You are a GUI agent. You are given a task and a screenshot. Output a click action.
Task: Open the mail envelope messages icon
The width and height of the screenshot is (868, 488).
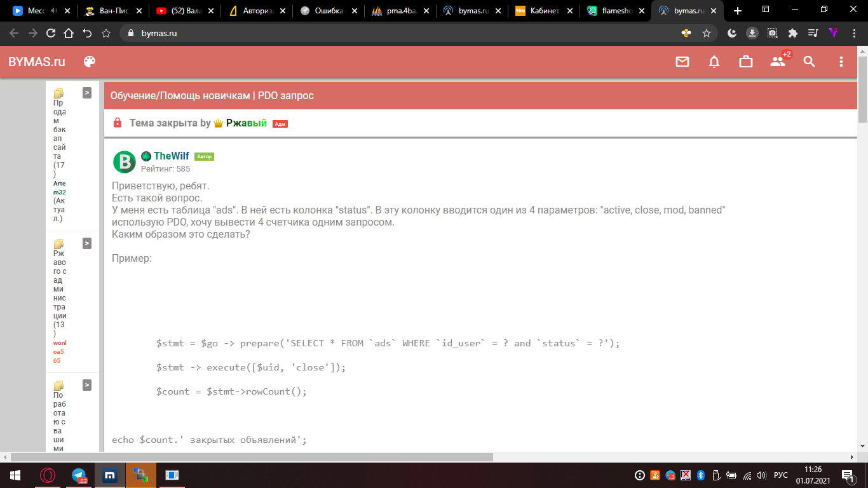[x=682, y=62]
